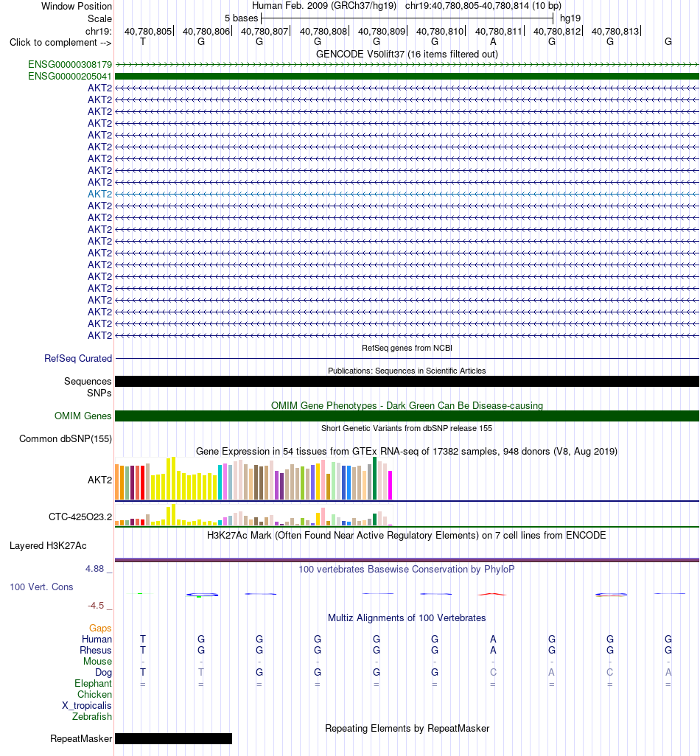Click the 'OMIM Genes' track label
700x756 pixels.
click(83, 416)
